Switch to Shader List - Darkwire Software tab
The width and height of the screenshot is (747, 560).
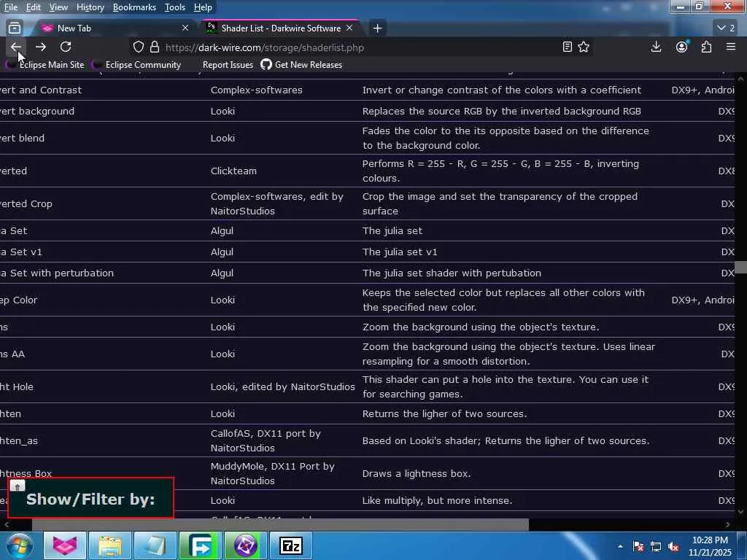click(281, 28)
